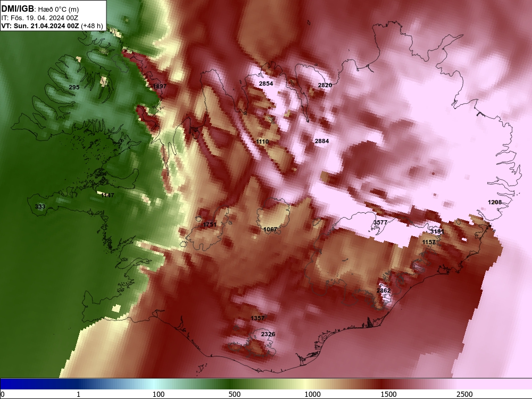Click the map value 1067
The height and width of the screenshot is (399, 532).
[x=270, y=230]
